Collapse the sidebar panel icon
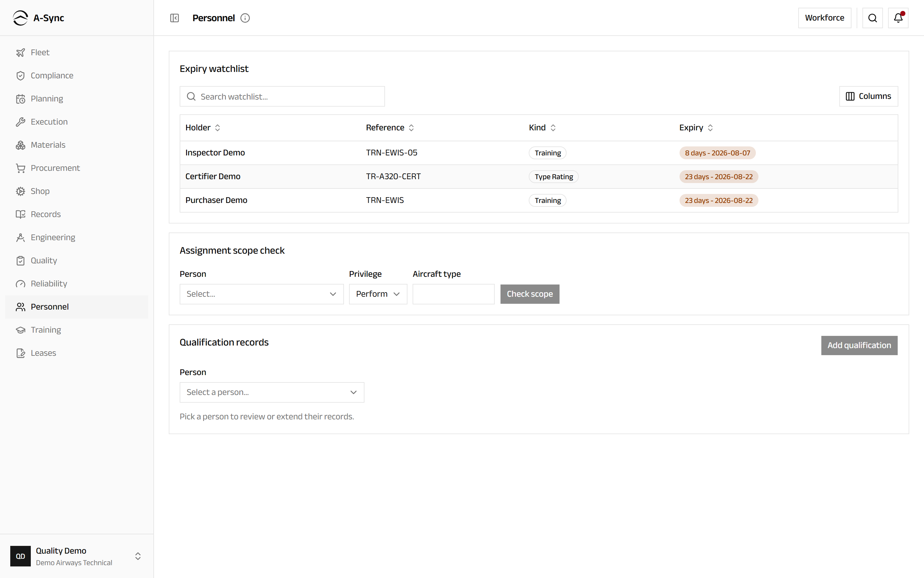924x578 pixels. [x=175, y=18]
